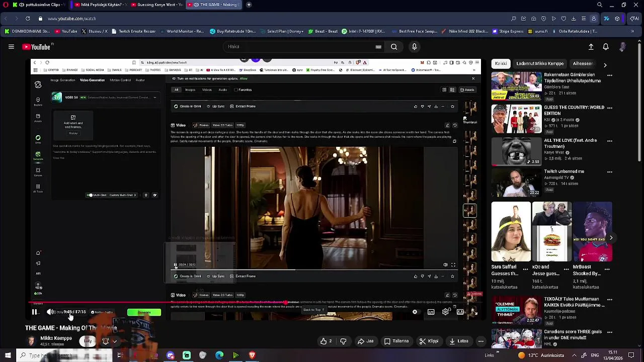Open the player settings gear
644x362 pixels.
click(x=446, y=312)
